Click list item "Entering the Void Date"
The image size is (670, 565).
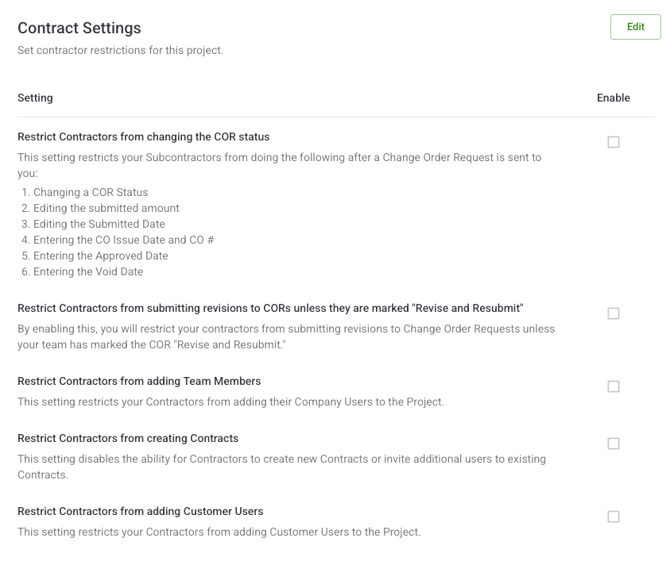pos(88,271)
